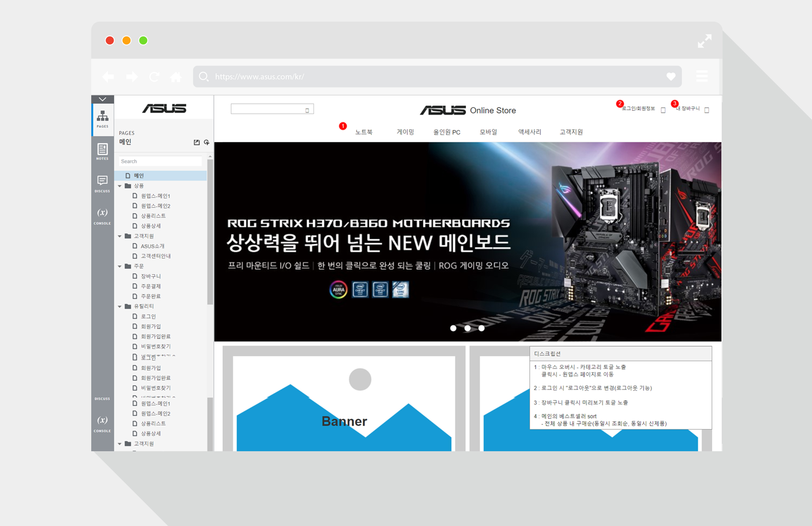The height and width of the screenshot is (526, 812).
Task: Open the 게이밍 navigation menu
Action: (405, 132)
